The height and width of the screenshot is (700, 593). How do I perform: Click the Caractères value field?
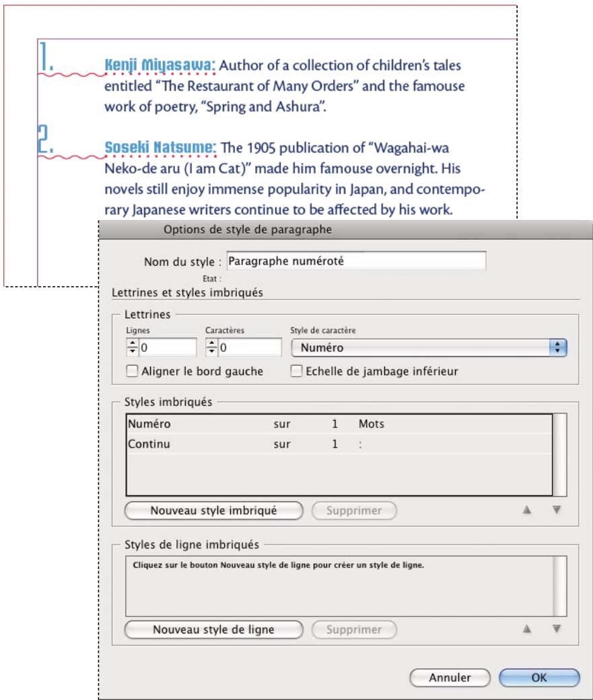click(x=250, y=347)
